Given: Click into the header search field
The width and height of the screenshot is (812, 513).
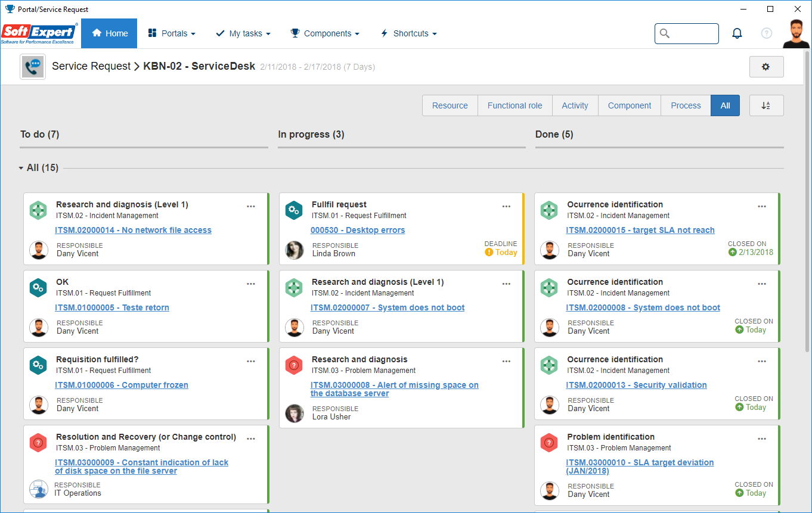Looking at the screenshot, I should (x=687, y=33).
